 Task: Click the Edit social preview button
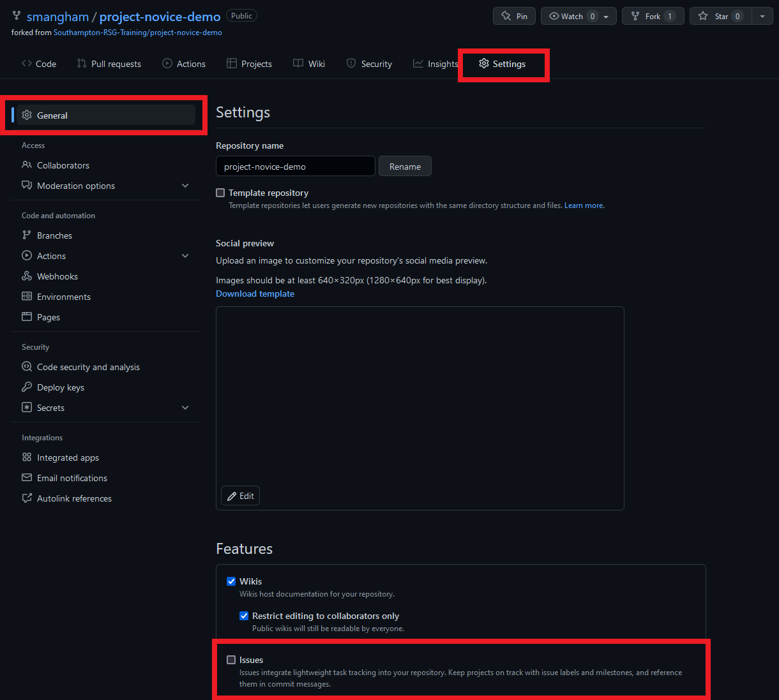click(240, 496)
